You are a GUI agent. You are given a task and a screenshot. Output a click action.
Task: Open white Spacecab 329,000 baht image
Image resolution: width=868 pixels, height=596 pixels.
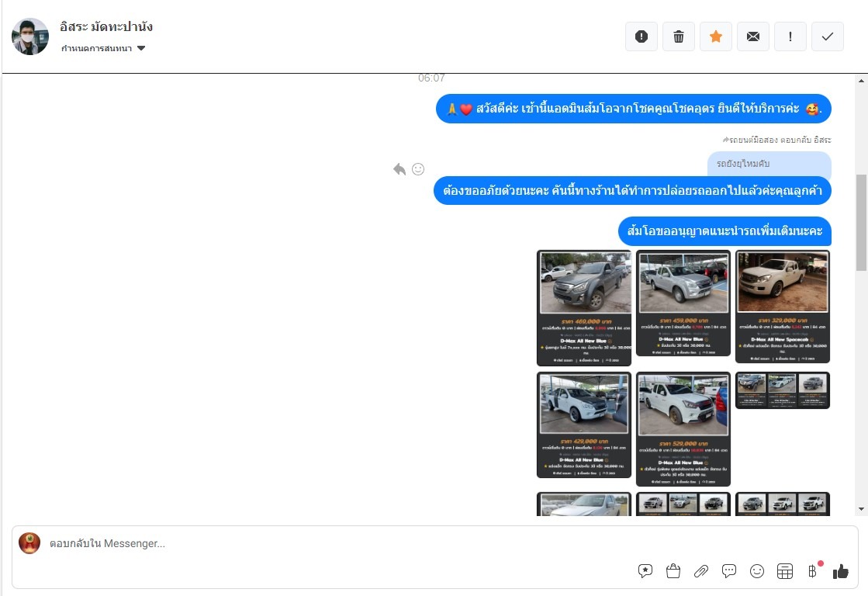click(x=782, y=307)
